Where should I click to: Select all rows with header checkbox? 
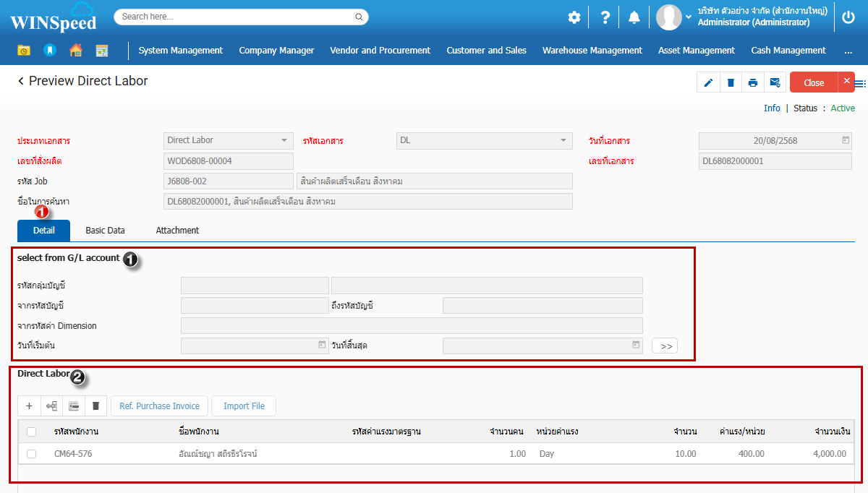(x=31, y=432)
